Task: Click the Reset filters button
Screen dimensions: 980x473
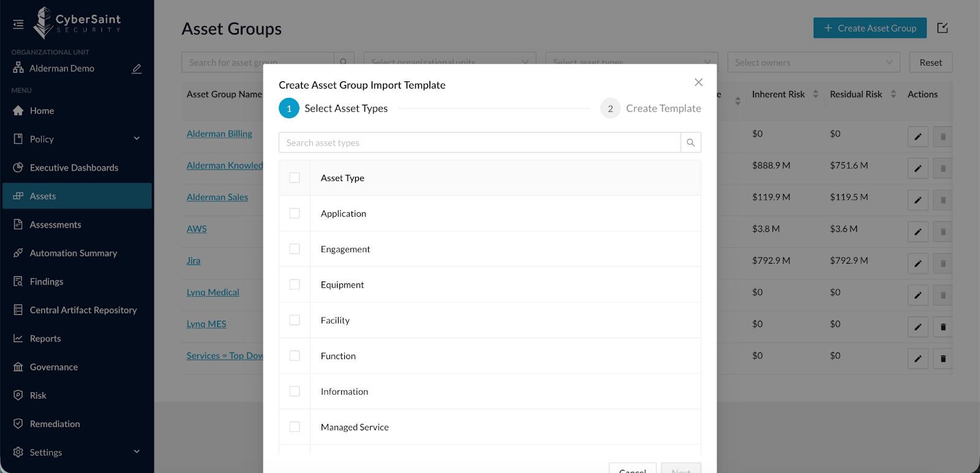Action: point(930,62)
